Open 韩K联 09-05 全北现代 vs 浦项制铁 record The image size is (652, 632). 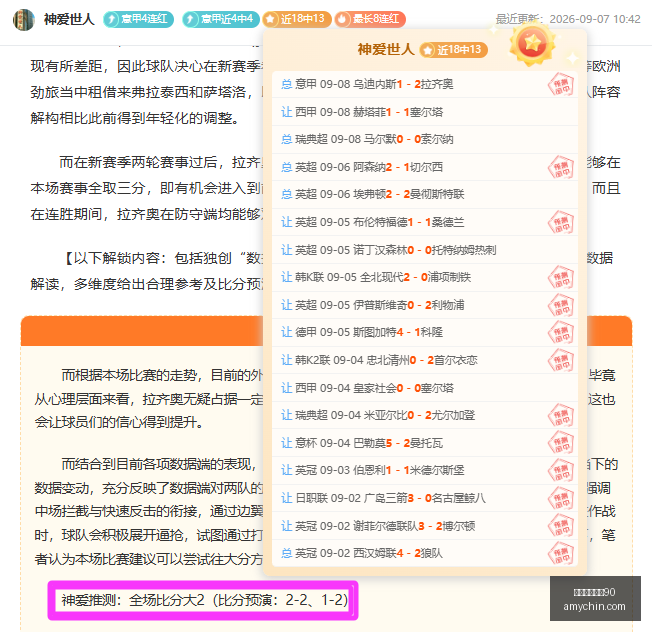click(425, 277)
